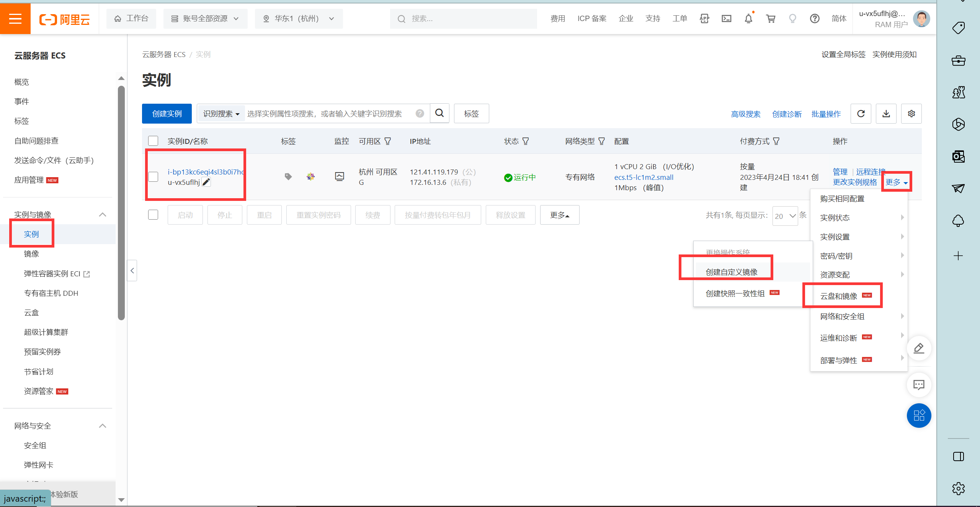Image resolution: width=980 pixels, height=507 pixels.
Task: Expand the bottom 更多 batch menu
Action: click(560, 215)
